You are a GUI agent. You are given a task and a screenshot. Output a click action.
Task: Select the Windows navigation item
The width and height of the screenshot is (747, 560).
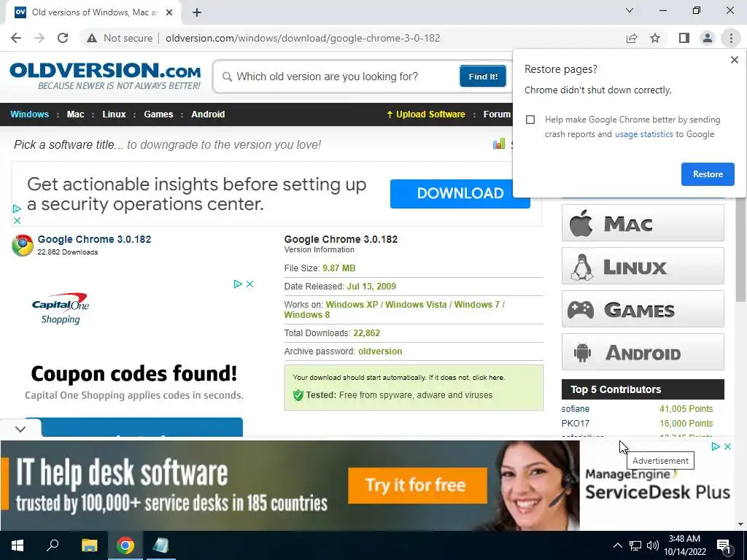pyautogui.click(x=29, y=114)
